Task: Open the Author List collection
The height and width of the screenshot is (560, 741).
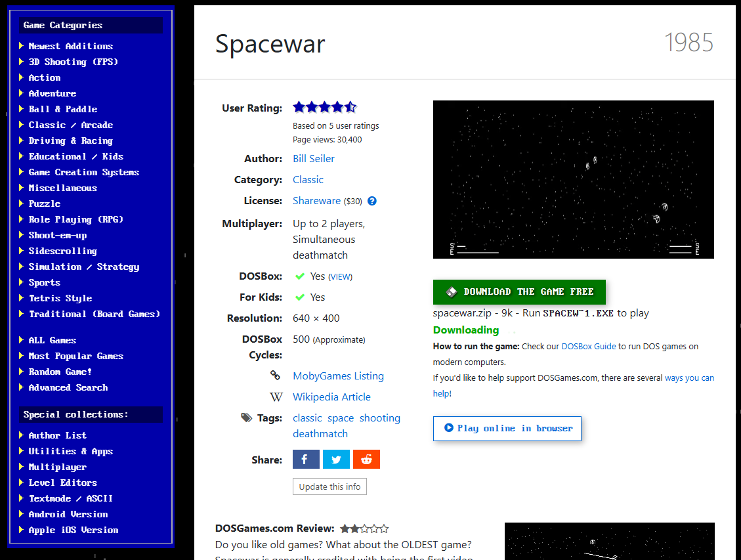Action: point(57,436)
